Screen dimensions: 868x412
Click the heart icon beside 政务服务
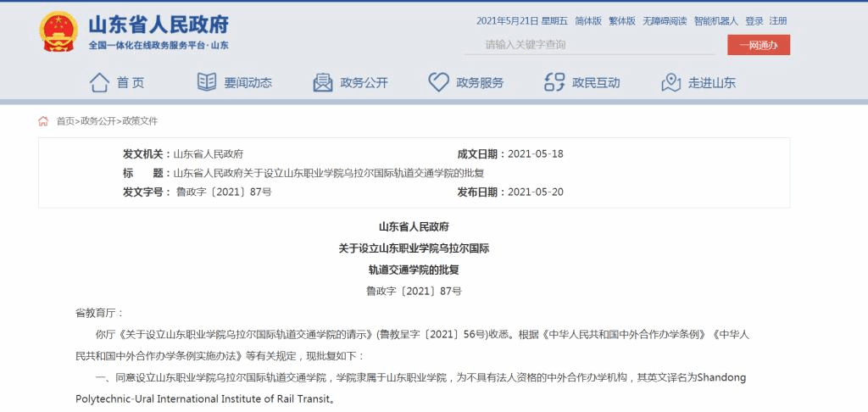click(438, 82)
